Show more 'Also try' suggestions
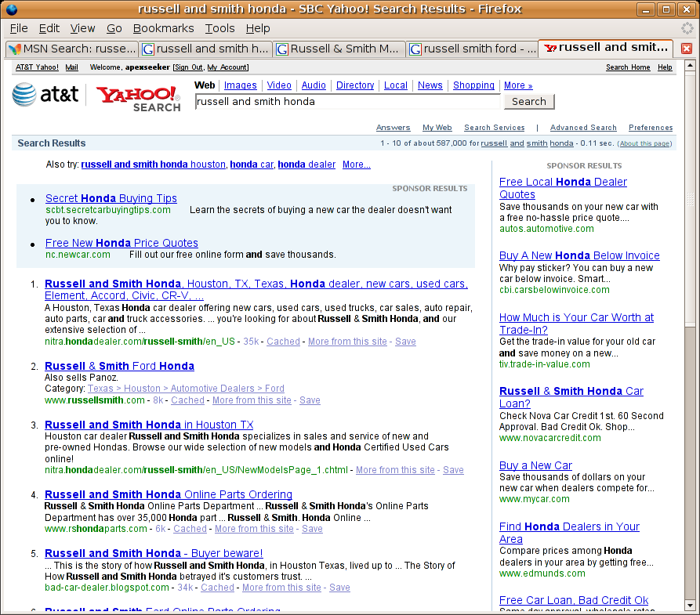700x615 pixels. (x=356, y=165)
